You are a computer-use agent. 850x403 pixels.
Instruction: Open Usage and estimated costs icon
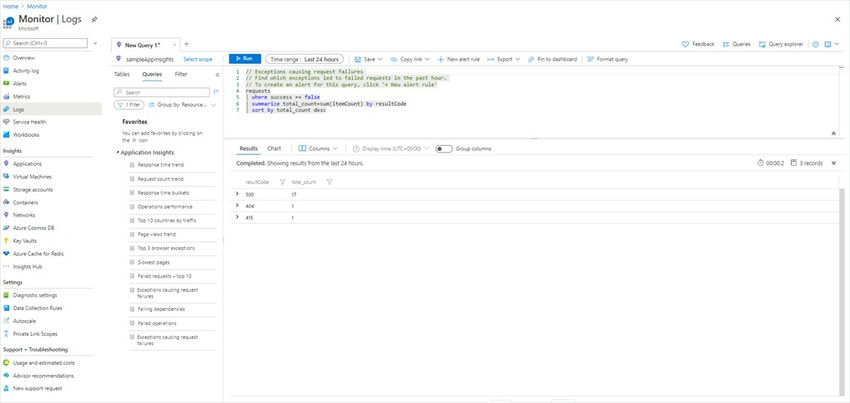[7, 363]
